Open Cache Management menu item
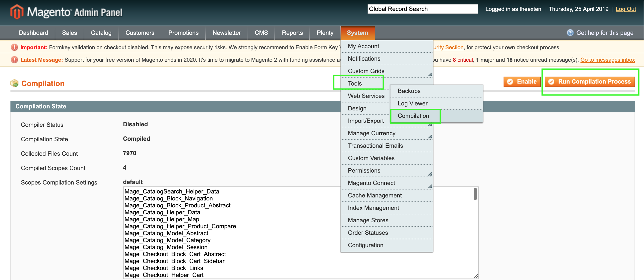644x280 pixels. click(386, 195)
